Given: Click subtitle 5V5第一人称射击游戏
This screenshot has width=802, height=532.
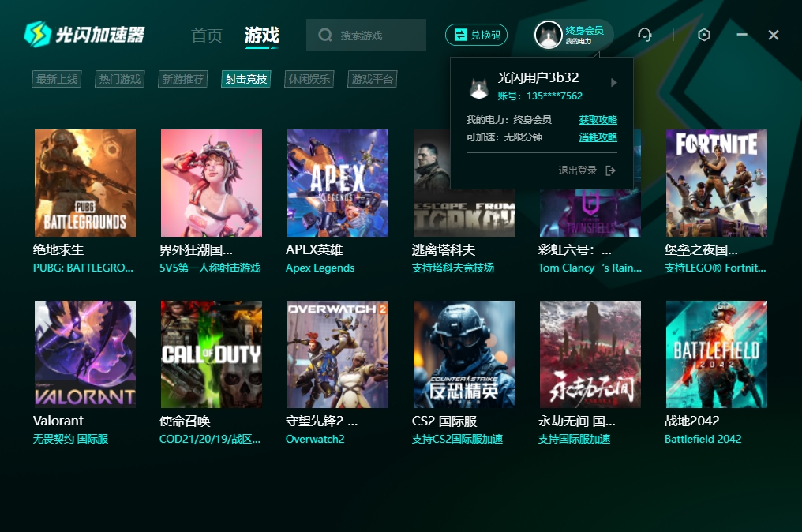Looking at the screenshot, I should pos(210,268).
